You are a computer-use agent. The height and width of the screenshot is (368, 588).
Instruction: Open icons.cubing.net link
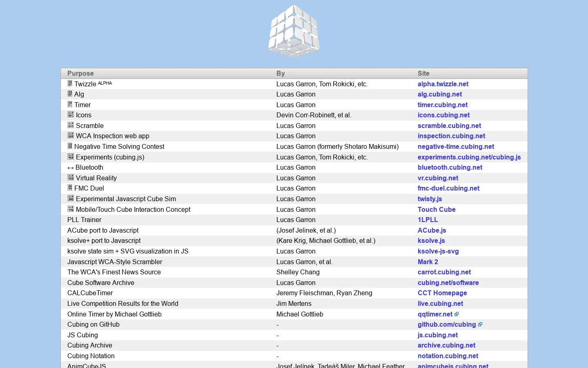(x=443, y=115)
